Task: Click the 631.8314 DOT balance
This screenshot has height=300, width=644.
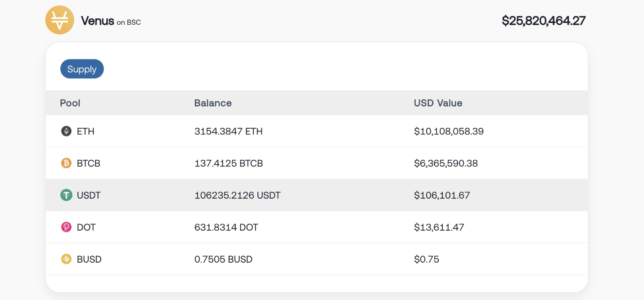Action: point(226,227)
